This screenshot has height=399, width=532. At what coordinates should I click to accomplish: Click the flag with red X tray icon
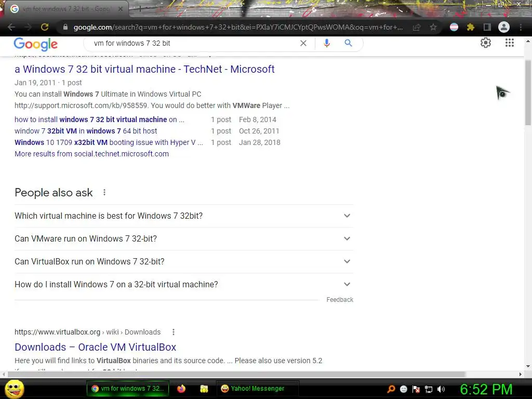point(416,389)
